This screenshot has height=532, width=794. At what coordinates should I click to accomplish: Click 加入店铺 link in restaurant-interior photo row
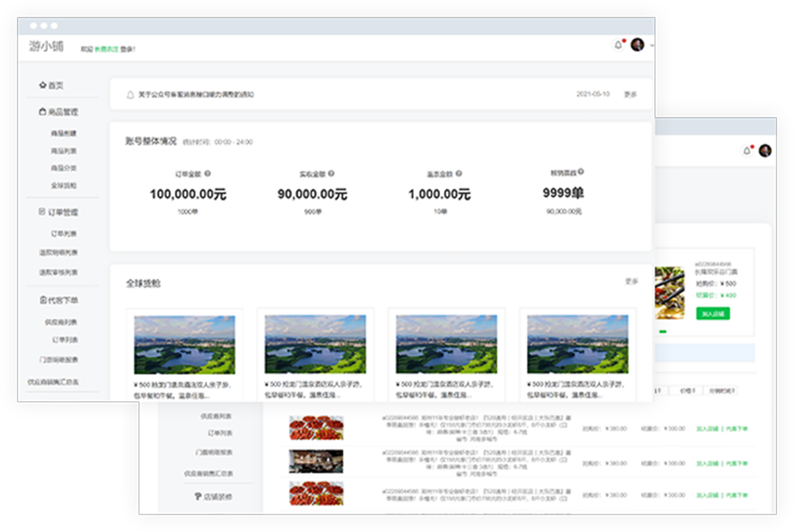coord(707,463)
